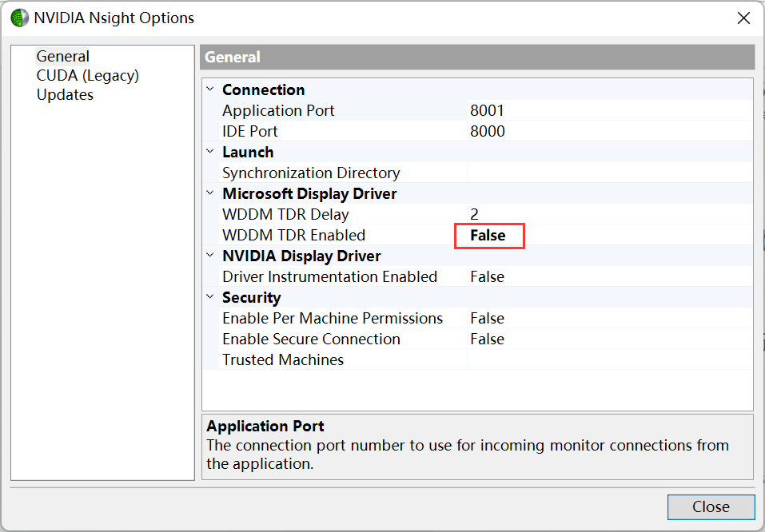Click the Security section header text

[252, 297]
